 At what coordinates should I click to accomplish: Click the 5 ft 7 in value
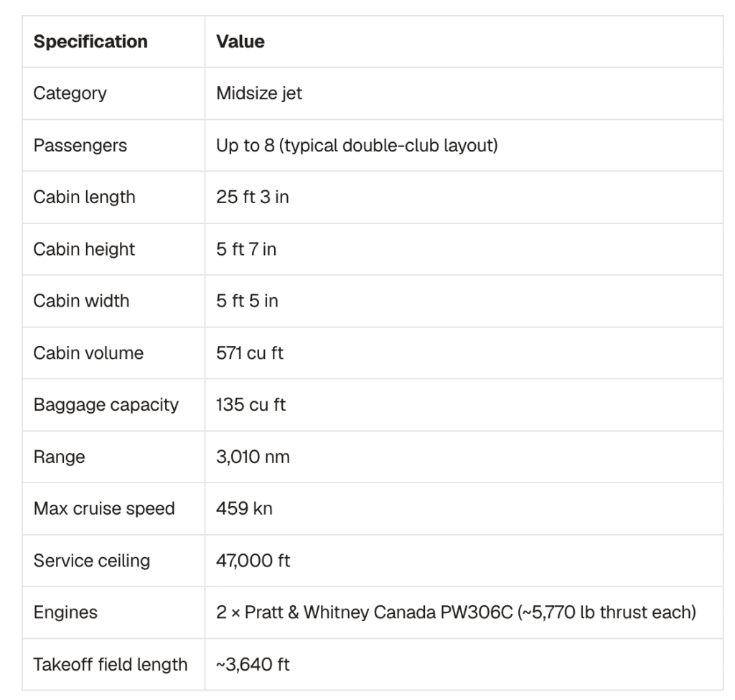246,249
